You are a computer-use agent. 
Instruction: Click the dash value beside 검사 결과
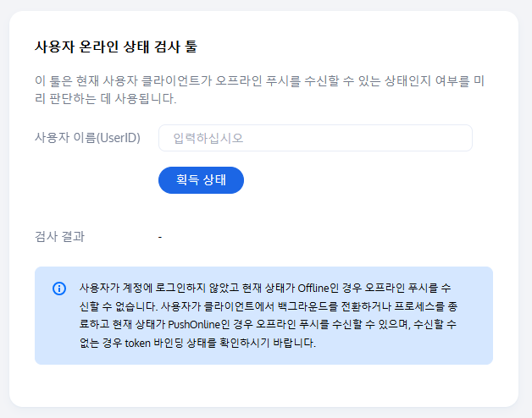pyautogui.click(x=160, y=237)
